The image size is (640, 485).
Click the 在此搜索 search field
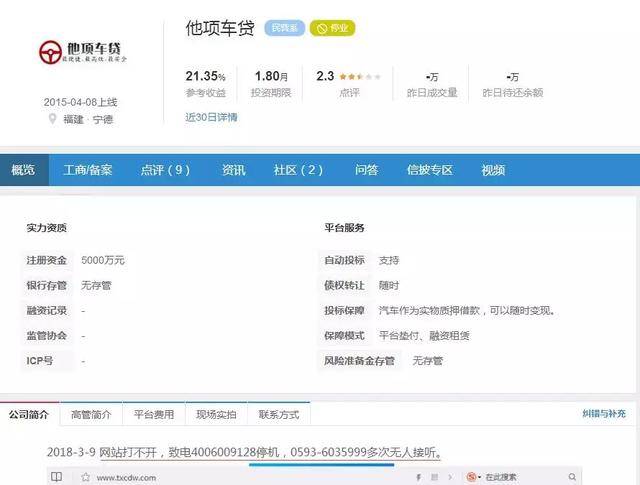click(501, 477)
